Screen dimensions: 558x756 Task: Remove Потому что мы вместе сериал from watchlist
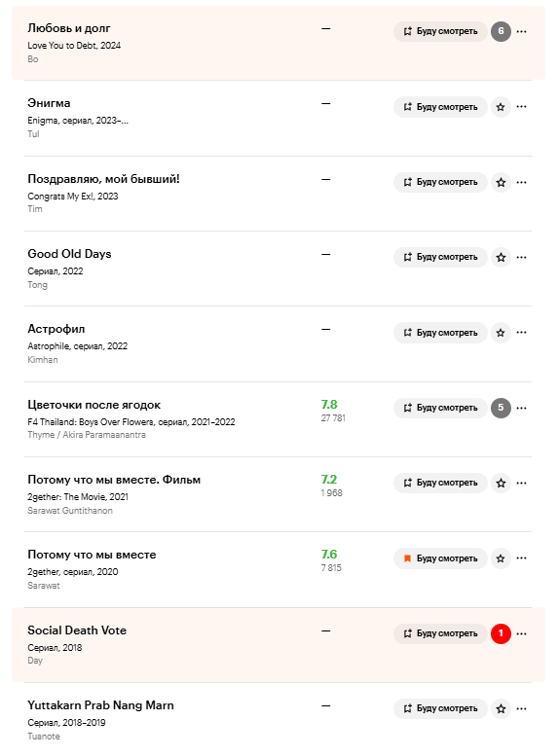point(440,558)
